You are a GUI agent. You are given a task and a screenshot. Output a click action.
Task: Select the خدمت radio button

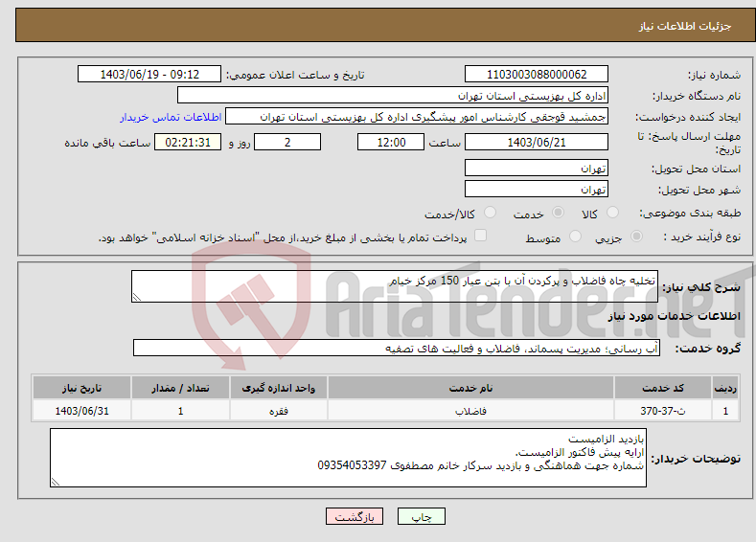click(x=558, y=213)
